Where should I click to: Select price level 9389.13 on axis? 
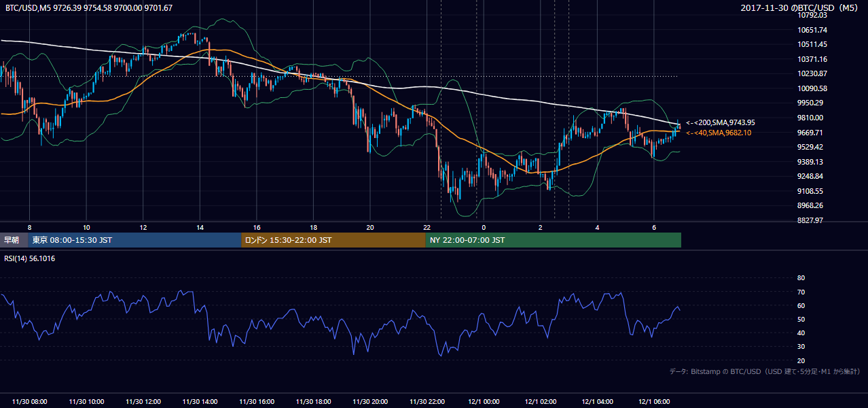pos(810,162)
